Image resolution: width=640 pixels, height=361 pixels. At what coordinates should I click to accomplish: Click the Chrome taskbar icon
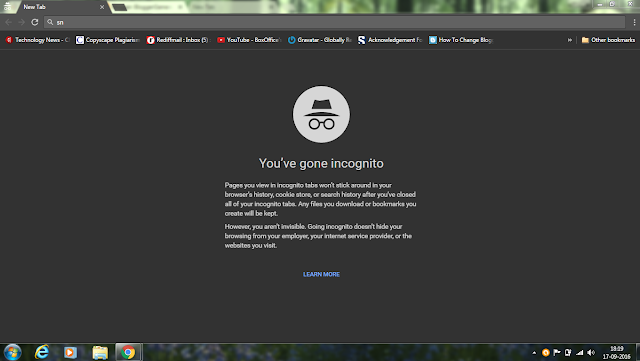tap(128, 352)
